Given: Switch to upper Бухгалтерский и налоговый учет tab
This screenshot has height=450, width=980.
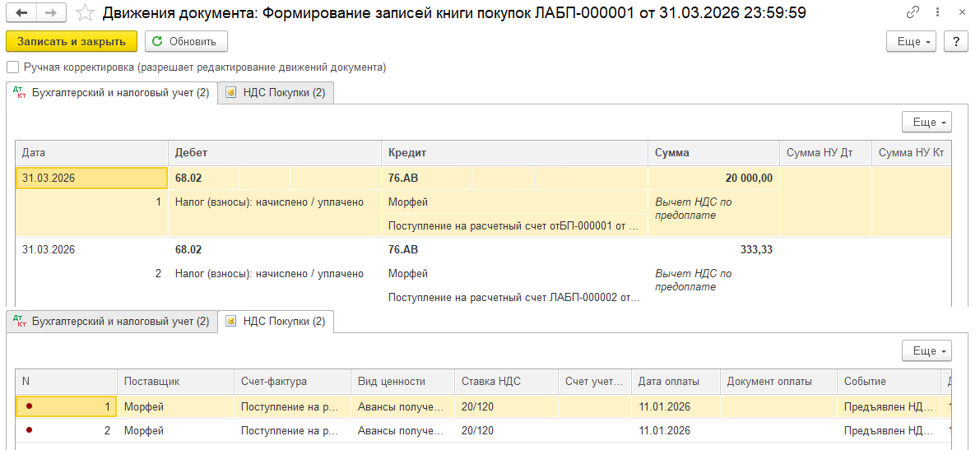Looking at the screenshot, I should pos(112,93).
